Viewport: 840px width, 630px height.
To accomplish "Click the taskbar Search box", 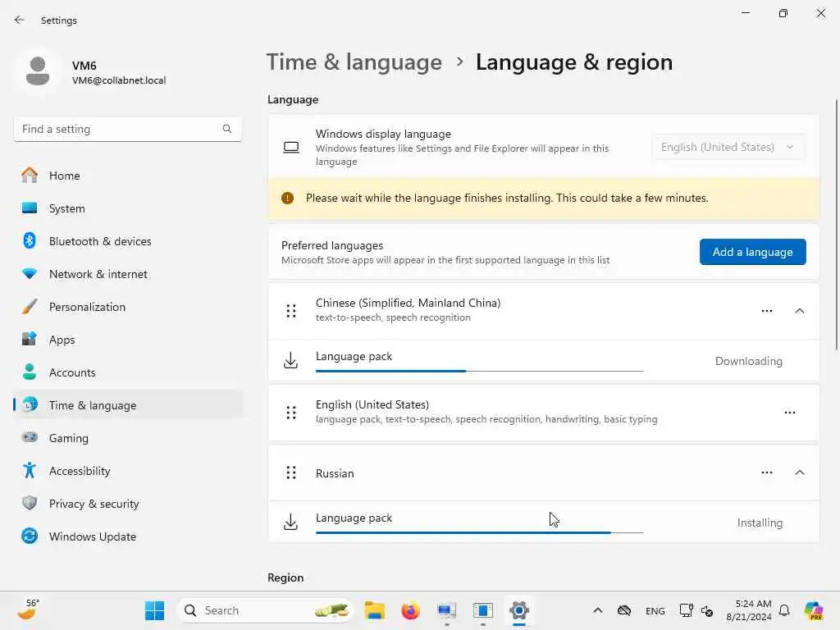I will 265,610.
